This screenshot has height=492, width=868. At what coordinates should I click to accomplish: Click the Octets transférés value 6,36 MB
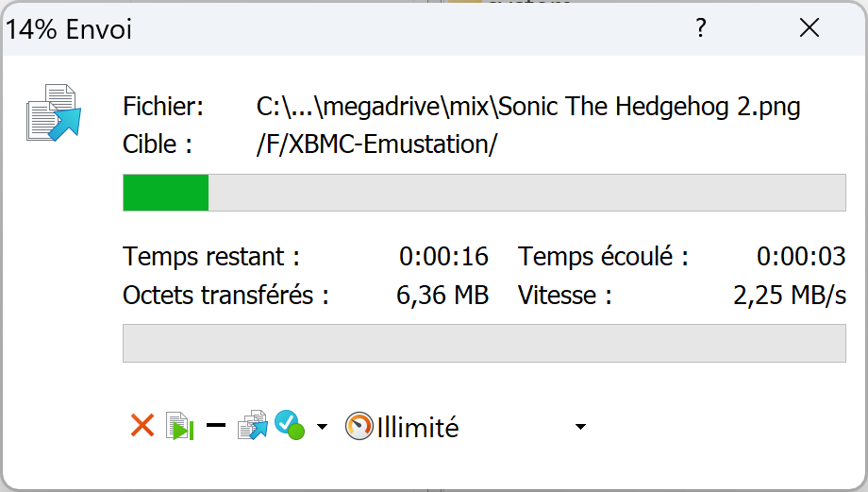click(x=442, y=296)
